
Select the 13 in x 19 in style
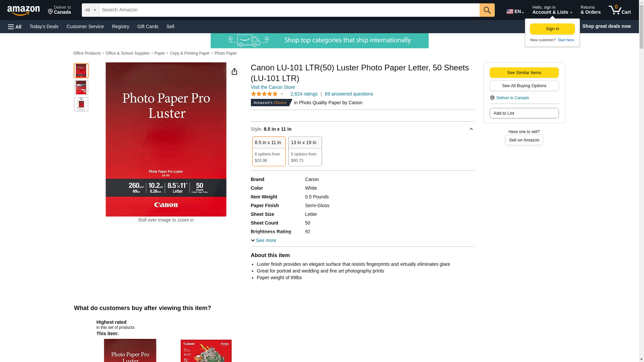pos(305,151)
